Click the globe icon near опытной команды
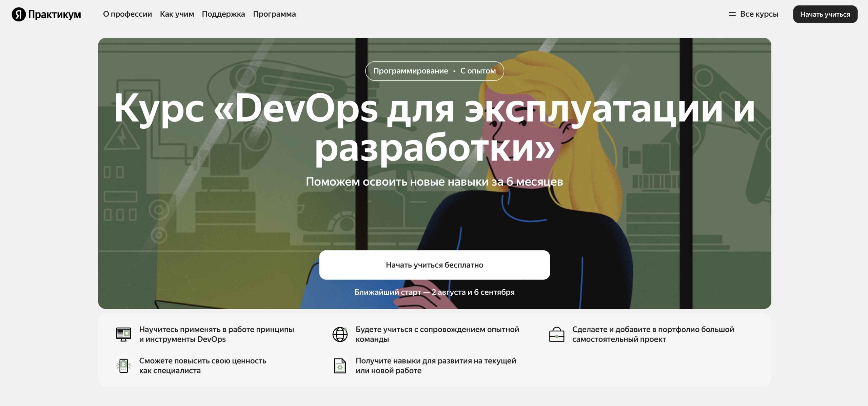Screen dimensions: 868x406 (340, 334)
